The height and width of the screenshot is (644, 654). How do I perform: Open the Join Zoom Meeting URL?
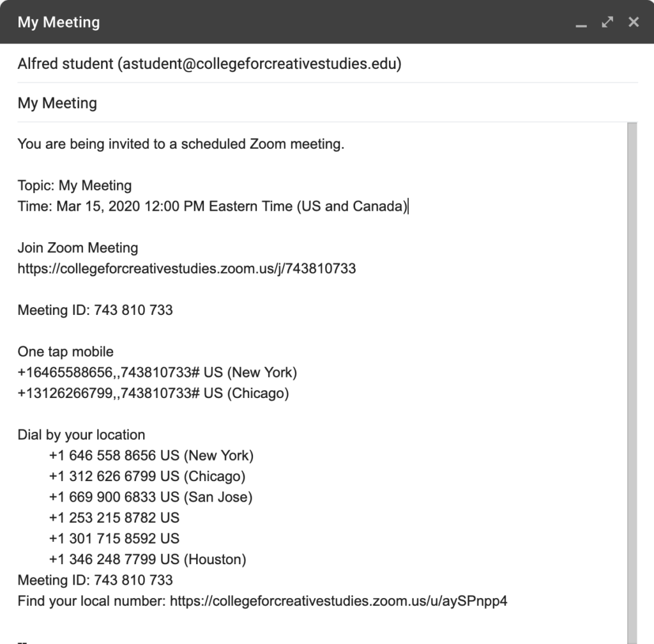[186, 268]
